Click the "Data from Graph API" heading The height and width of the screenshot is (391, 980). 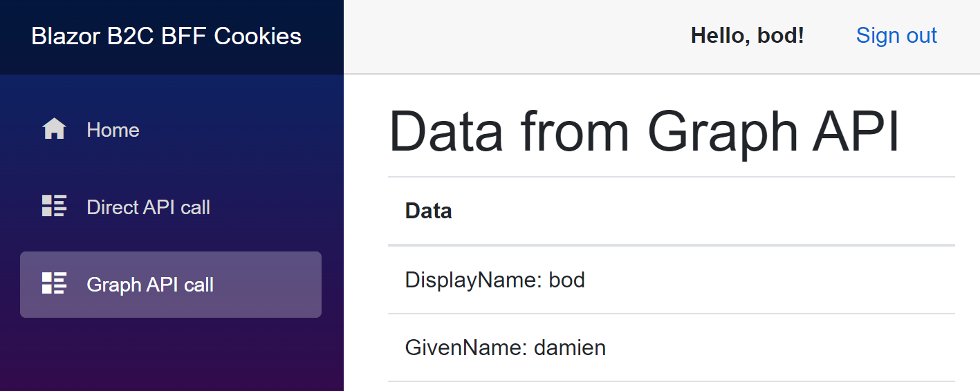point(645,131)
